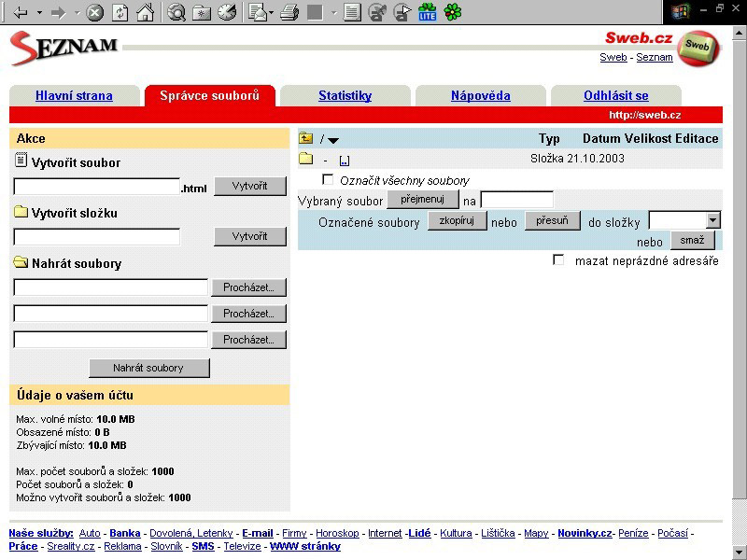747x560 pixels.
Task: Click the Refresh page icon
Action: click(120, 13)
